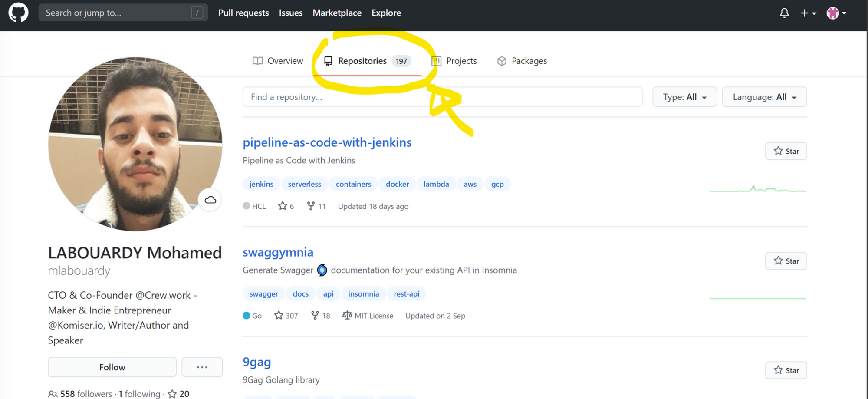Viewport: 868px width, 399px height.
Task: Click the status cloud icon on avatar
Action: point(210,200)
